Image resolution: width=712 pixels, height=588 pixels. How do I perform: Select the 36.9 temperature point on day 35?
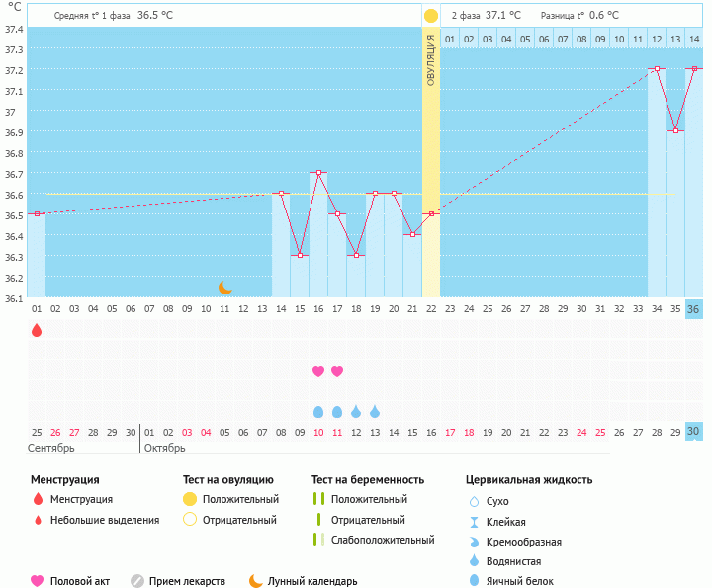(675, 131)
